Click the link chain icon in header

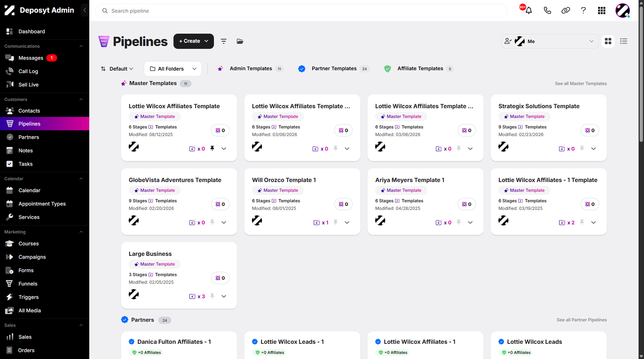click(566, 10)
